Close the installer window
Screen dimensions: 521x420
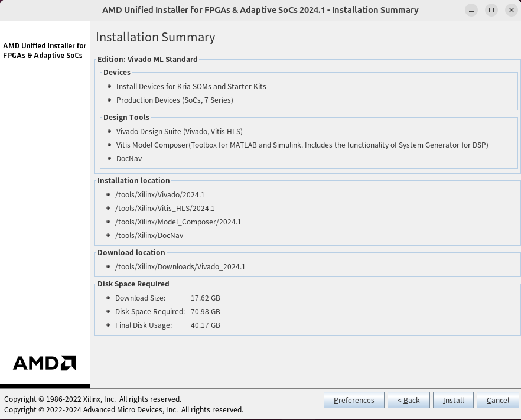[512, 10]
